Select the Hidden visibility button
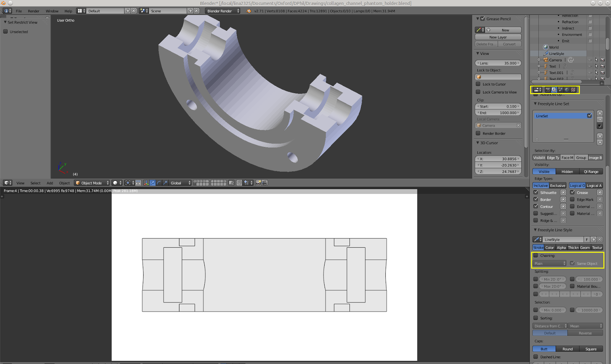This screenshot has width=611, height=364. [567, 172]
